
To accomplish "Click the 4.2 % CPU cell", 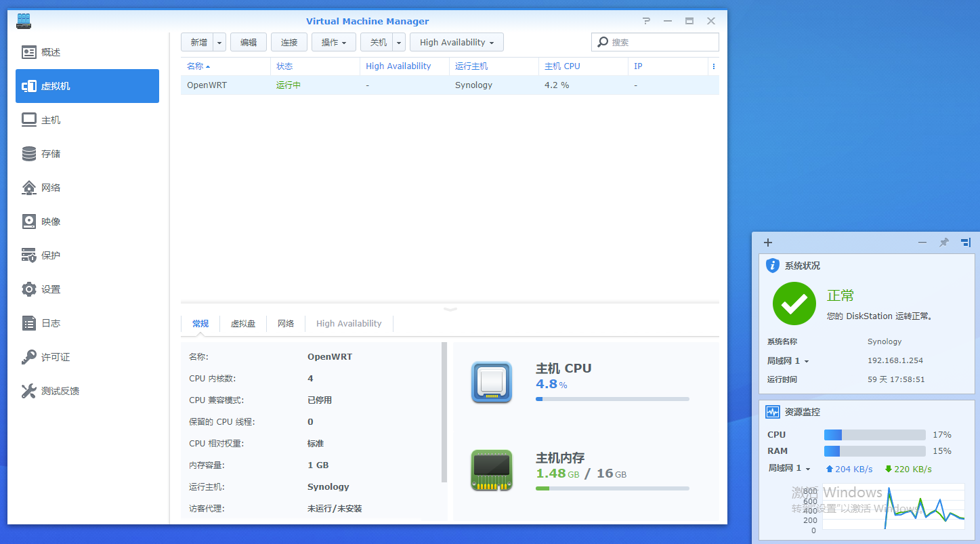I will coord(557,85).
